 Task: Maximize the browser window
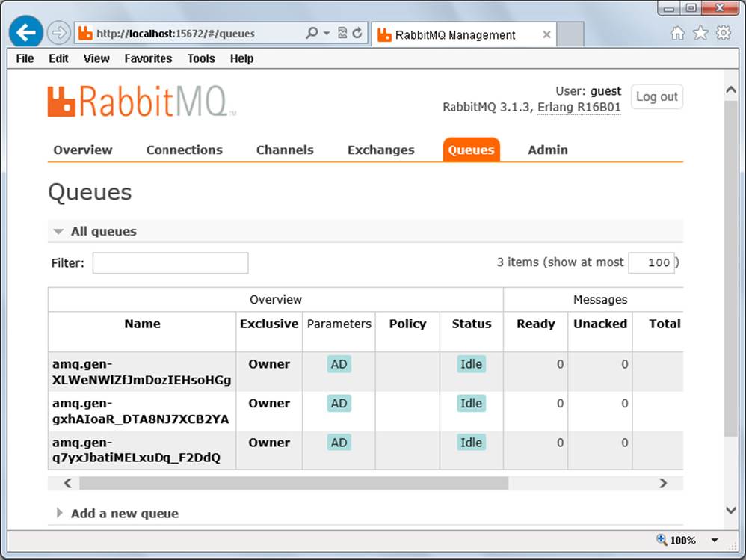tap(691, 8)
